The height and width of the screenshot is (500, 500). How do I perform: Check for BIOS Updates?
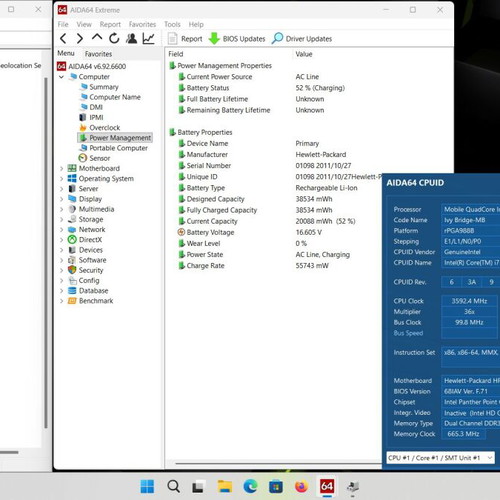click(237, 39)
